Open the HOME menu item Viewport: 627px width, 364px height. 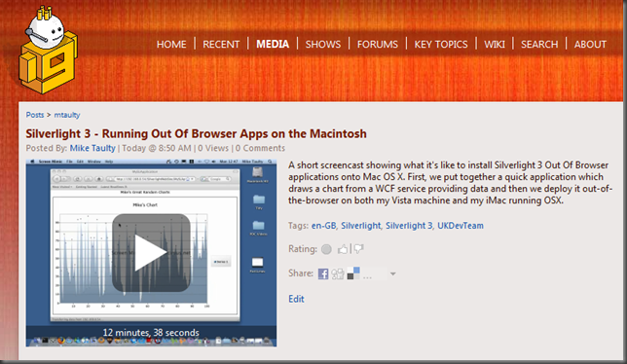tap(171, 44)
